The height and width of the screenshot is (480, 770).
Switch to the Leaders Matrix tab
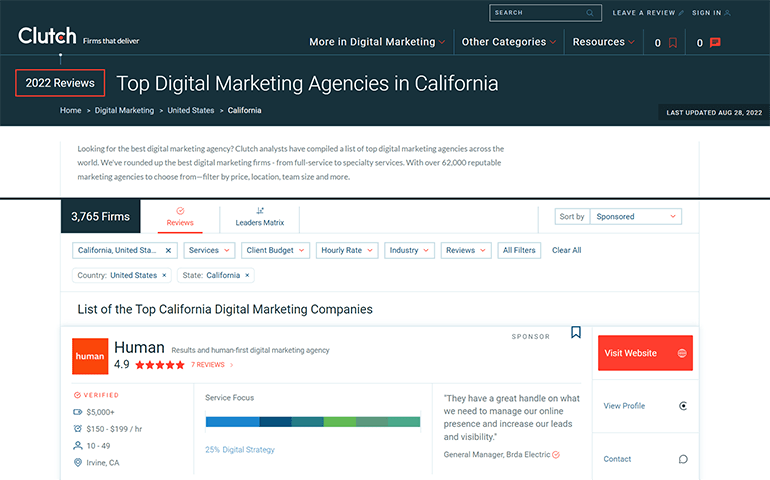260,217
